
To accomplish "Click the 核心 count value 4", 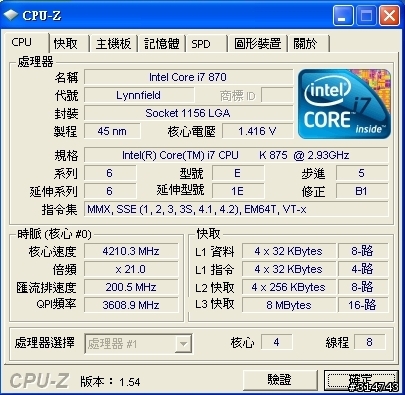I will (x=277, y=342).
